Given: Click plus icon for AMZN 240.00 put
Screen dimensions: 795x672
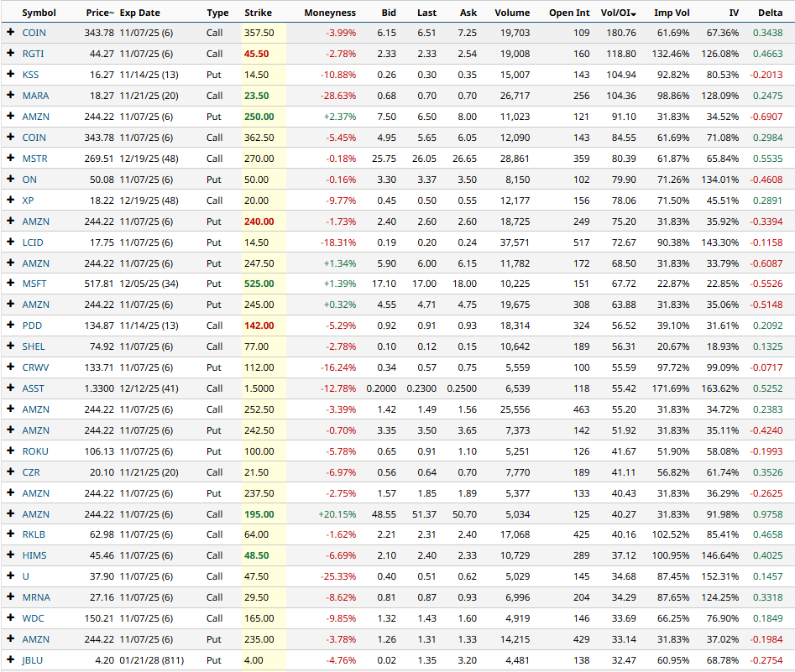Looking at the screenshot, I should tap(10, 221).
